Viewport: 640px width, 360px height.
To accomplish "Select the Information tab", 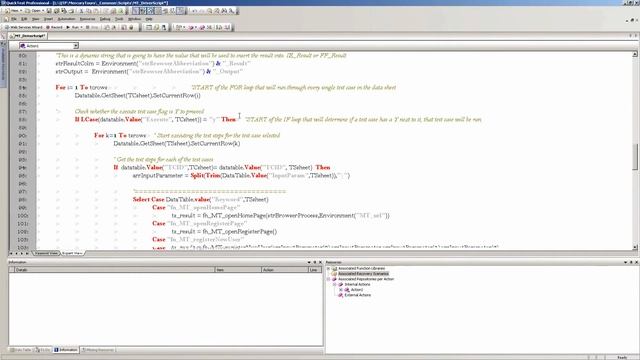I will (66, 350).
